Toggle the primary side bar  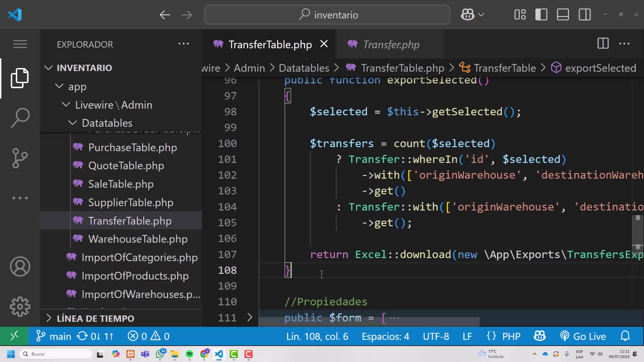coord(541,15)
